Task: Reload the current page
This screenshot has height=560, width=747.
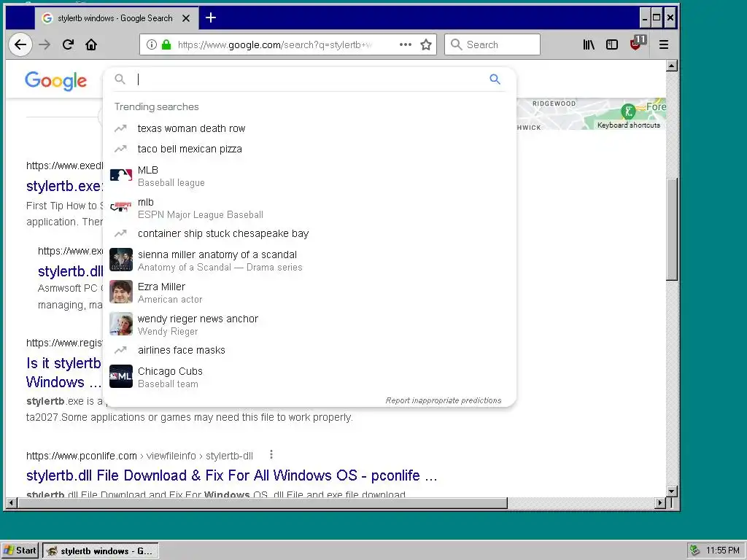Action: (68, 44)
